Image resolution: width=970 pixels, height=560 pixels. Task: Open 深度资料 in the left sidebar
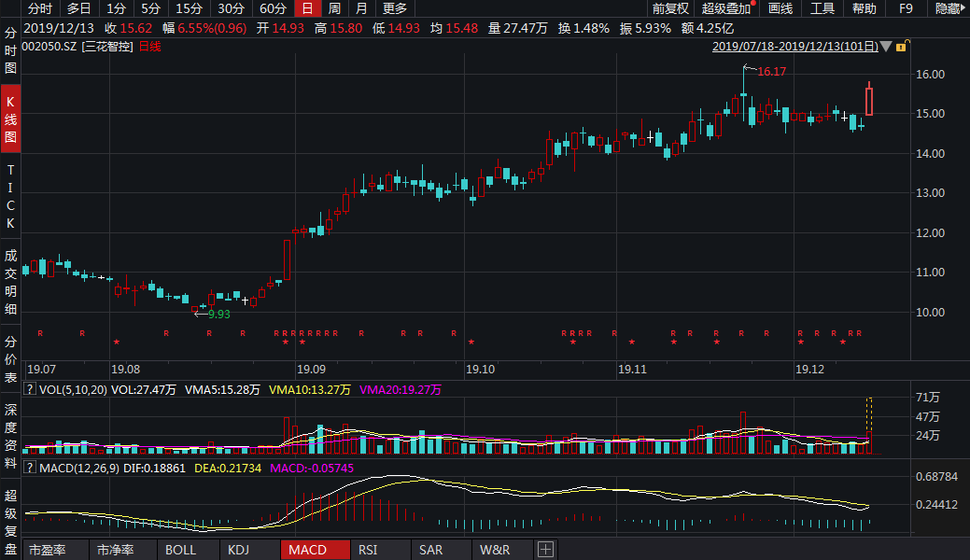(x=10, y=436)
